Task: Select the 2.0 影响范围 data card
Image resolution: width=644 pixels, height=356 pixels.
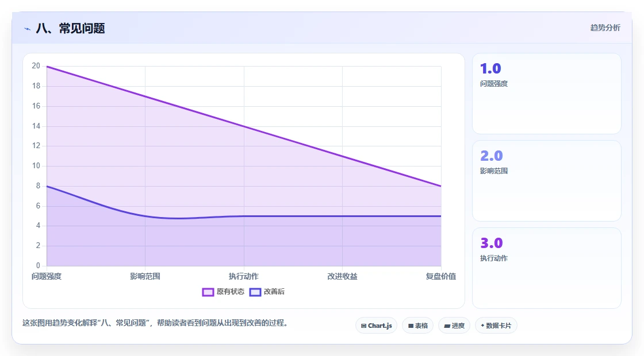Action: [x=547, y=181]
